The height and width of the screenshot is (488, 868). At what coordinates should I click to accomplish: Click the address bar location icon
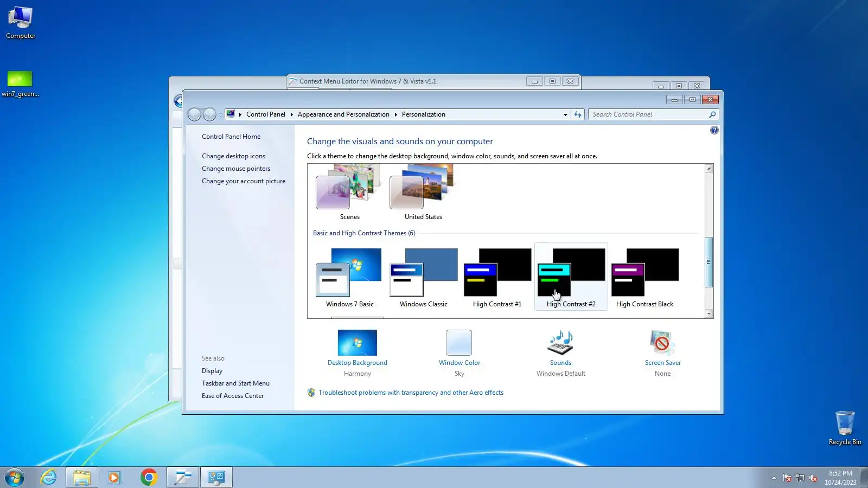[231, 114]
